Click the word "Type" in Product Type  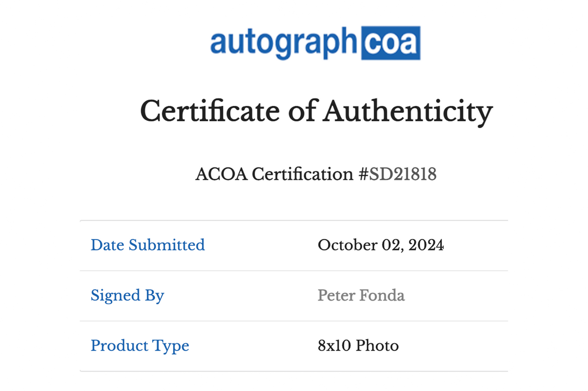point(171,346)
